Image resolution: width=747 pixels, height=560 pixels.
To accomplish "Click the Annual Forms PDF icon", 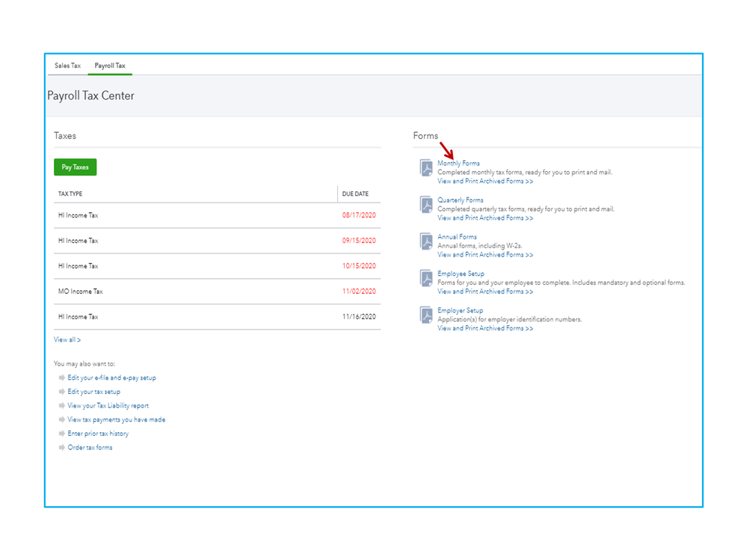I will [x=426, y=241].
